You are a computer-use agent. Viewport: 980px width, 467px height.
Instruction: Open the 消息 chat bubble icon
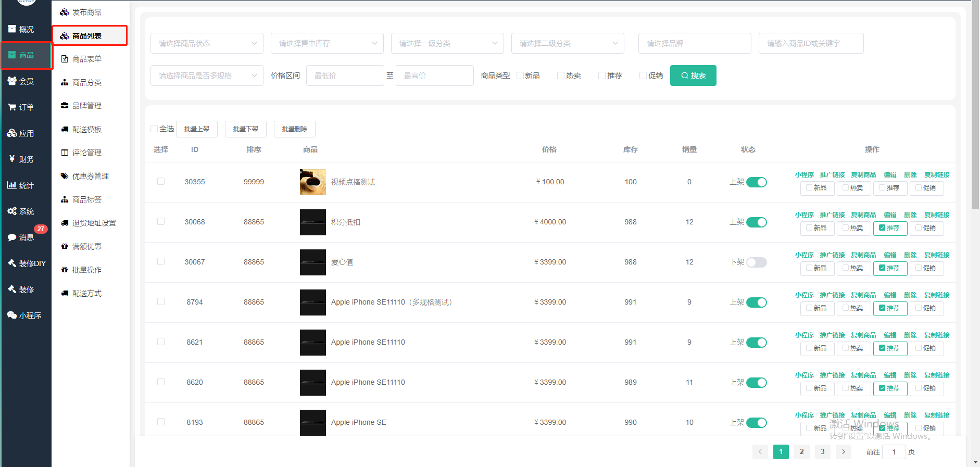pyautogui.click(x=11, y=237)
